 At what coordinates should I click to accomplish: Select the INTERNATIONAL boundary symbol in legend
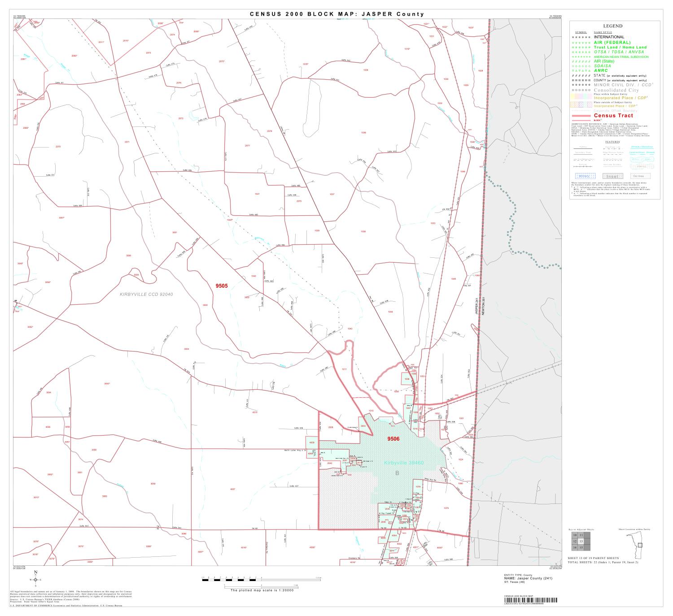click(x=580, y=36)
